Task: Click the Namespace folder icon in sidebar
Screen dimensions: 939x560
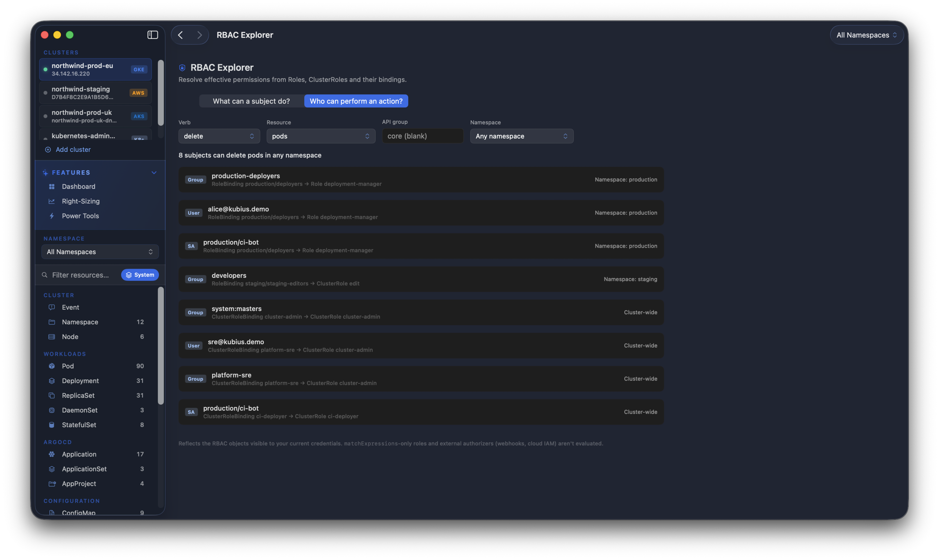Action: pos(52,322)
